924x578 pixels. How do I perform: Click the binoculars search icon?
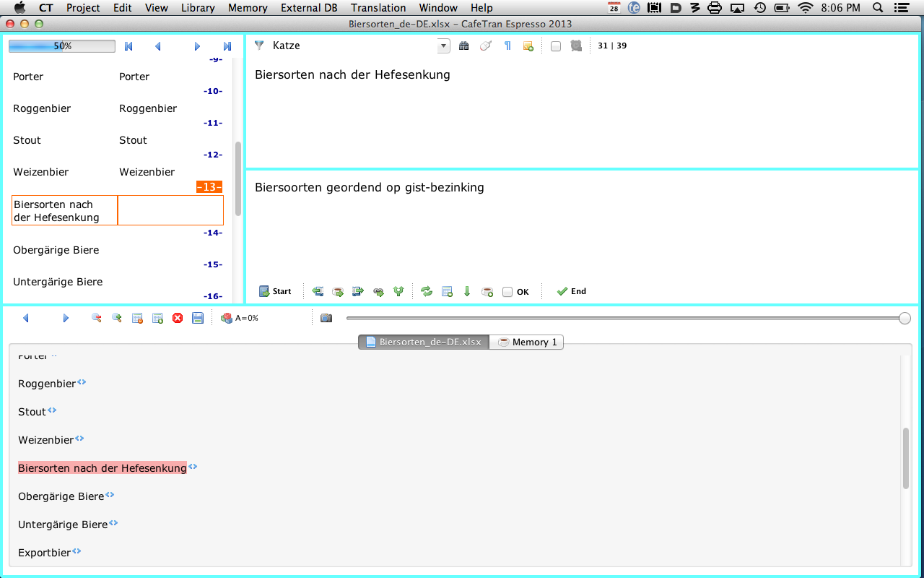click(464, 46)
